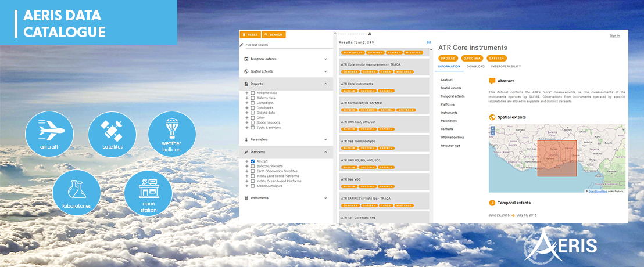Image resolution: width=644 pixels, height=267 pixels.
Task: Click the aircraft circle icon
Action: tap(49, 133)
